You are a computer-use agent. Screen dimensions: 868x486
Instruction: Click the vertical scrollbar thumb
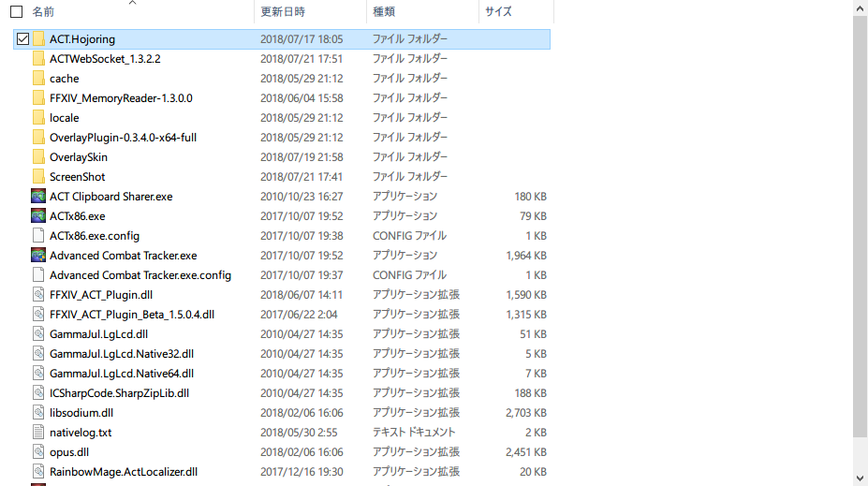point(860,227)
